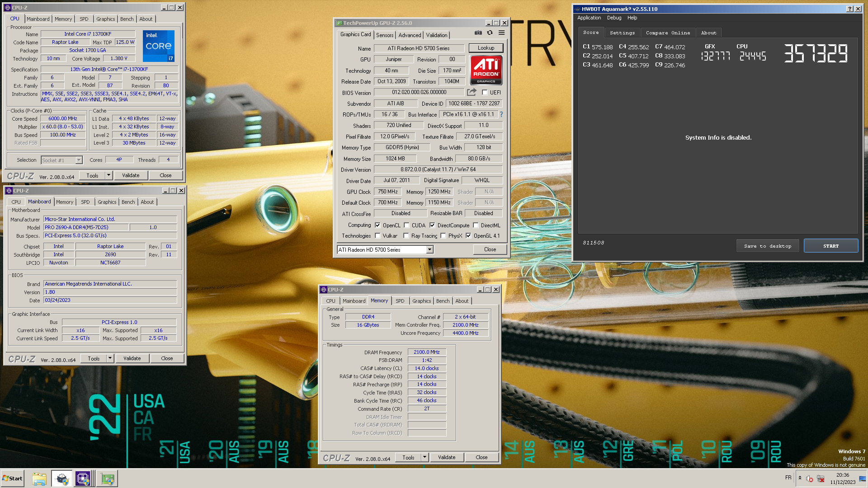The height and width of the screenshot is (488, 868).
Task: Click the Close button in GPU-Z
Action: (490, 249)
